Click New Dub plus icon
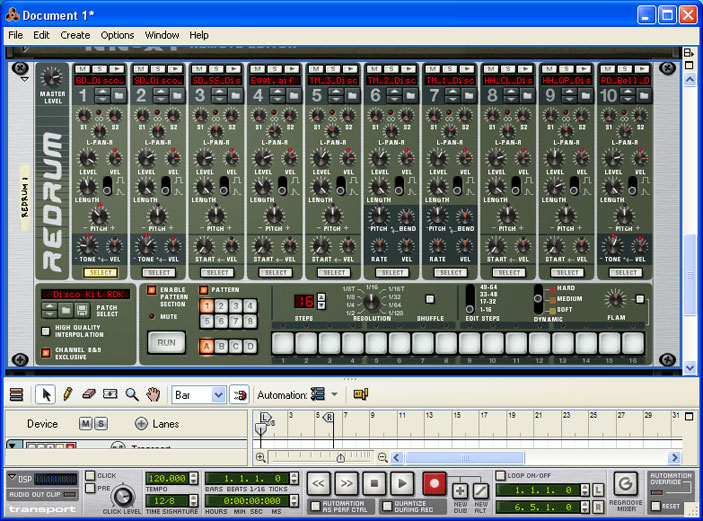This screenshot has width=703, height=521. [x=460, y=491]
